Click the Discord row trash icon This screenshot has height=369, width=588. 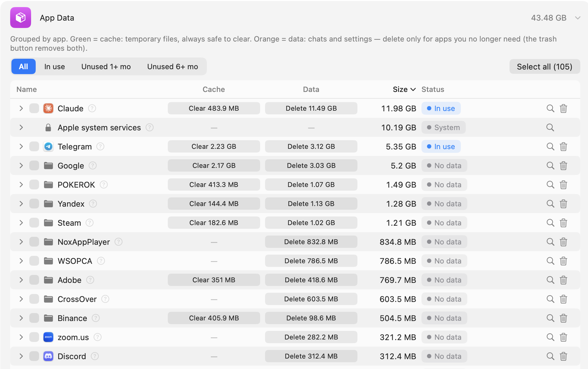tap(563, 356)
